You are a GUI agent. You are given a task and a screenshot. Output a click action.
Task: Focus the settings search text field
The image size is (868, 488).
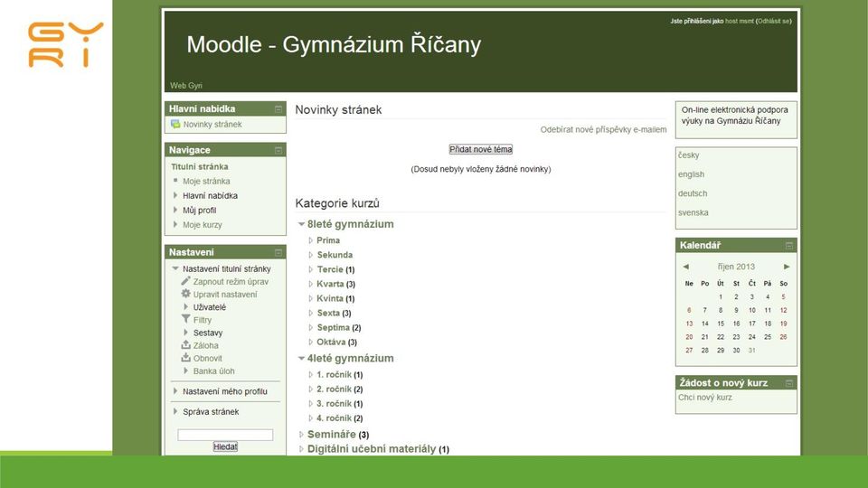click(225, 435)
